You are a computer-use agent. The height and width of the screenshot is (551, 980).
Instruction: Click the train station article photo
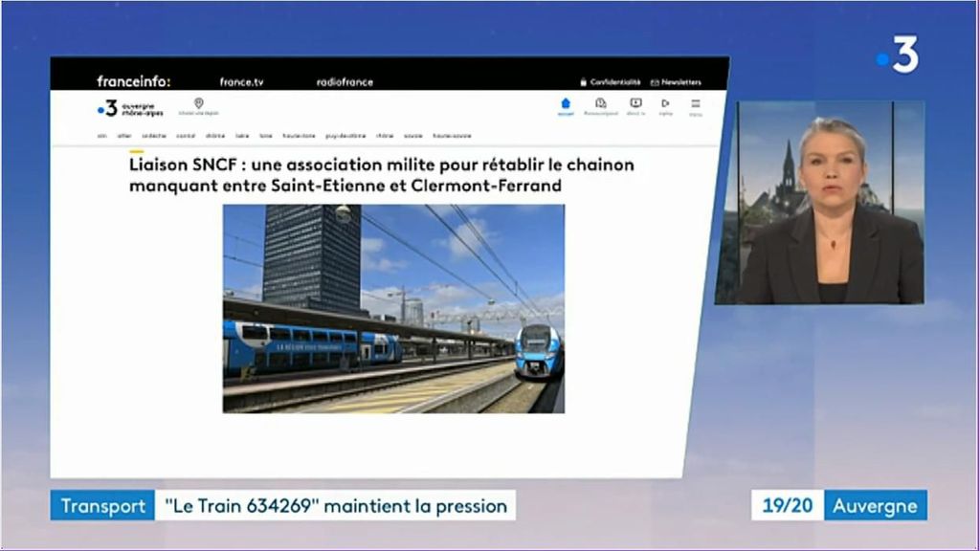click(x=393, y=309)
